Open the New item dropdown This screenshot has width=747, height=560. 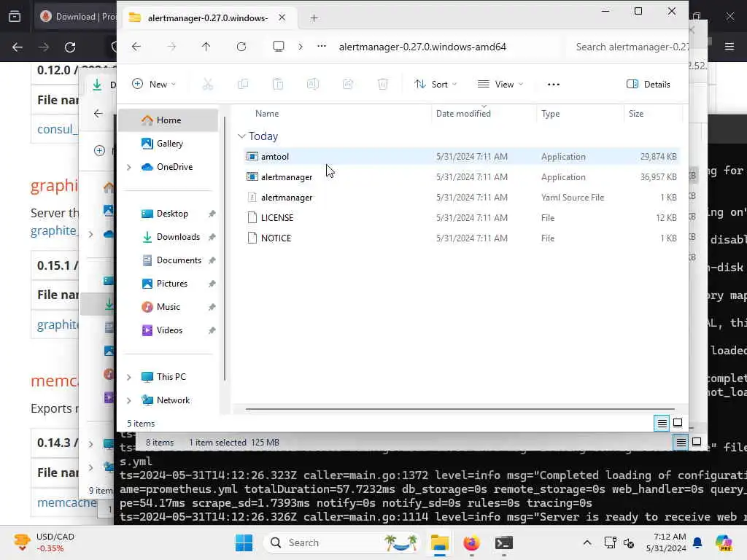[x=154, y=85]
